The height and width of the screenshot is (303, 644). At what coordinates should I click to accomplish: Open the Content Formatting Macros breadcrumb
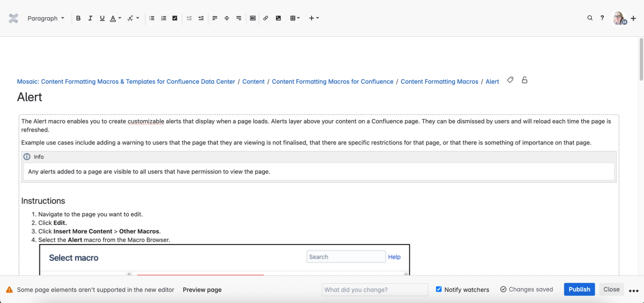[439, 82]
